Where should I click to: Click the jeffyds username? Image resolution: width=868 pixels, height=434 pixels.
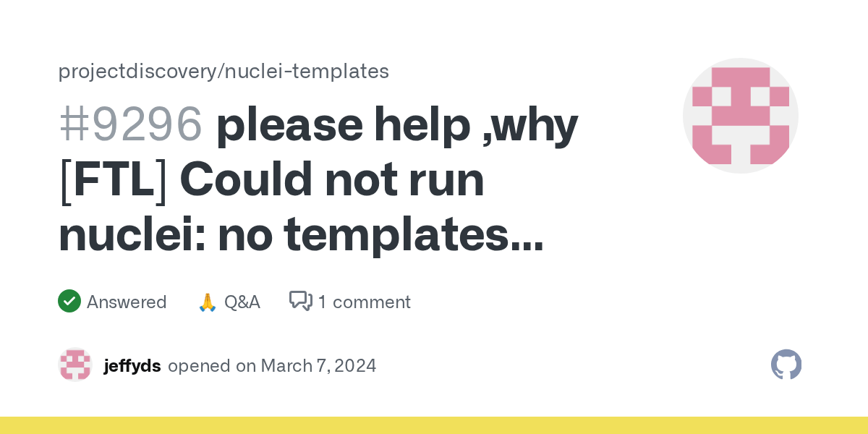tap(132, 365)
